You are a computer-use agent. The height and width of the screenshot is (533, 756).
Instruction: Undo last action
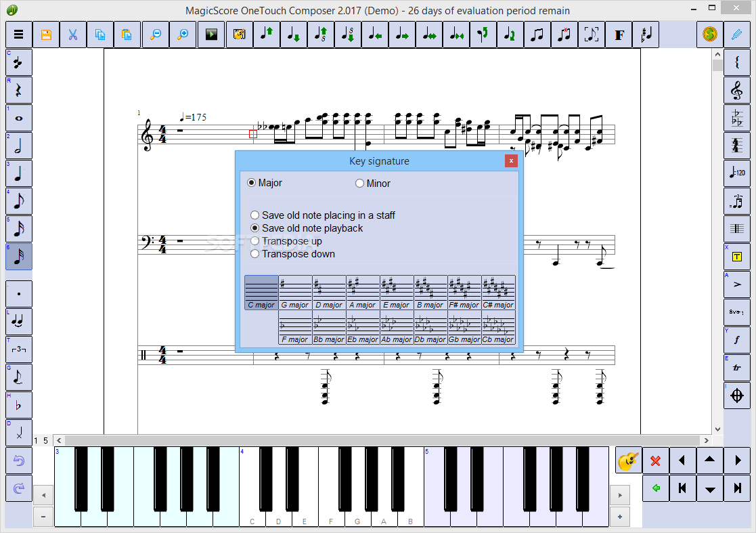tap(19, 461)
